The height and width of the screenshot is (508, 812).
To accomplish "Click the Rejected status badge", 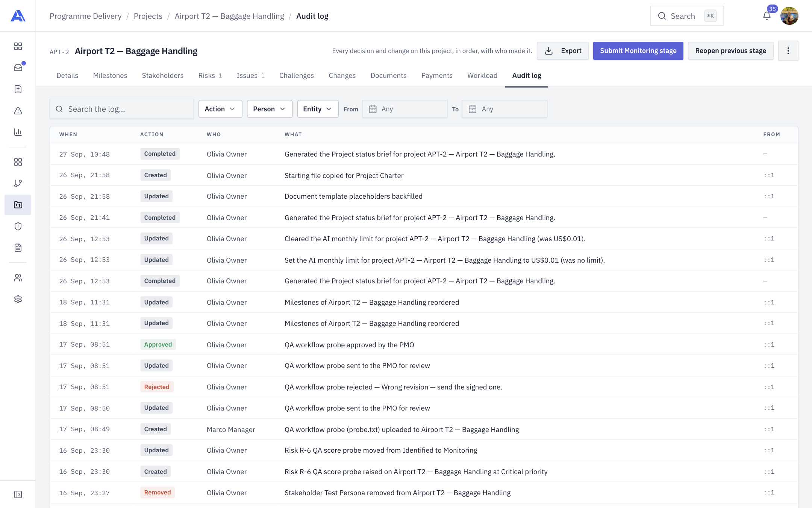I will coord(157,387).
